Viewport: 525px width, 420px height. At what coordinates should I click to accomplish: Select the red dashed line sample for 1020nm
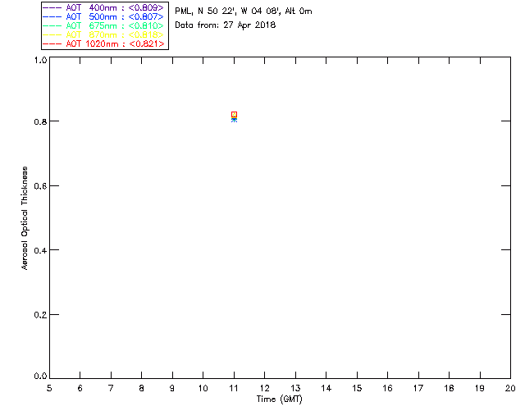click(52, 43)
